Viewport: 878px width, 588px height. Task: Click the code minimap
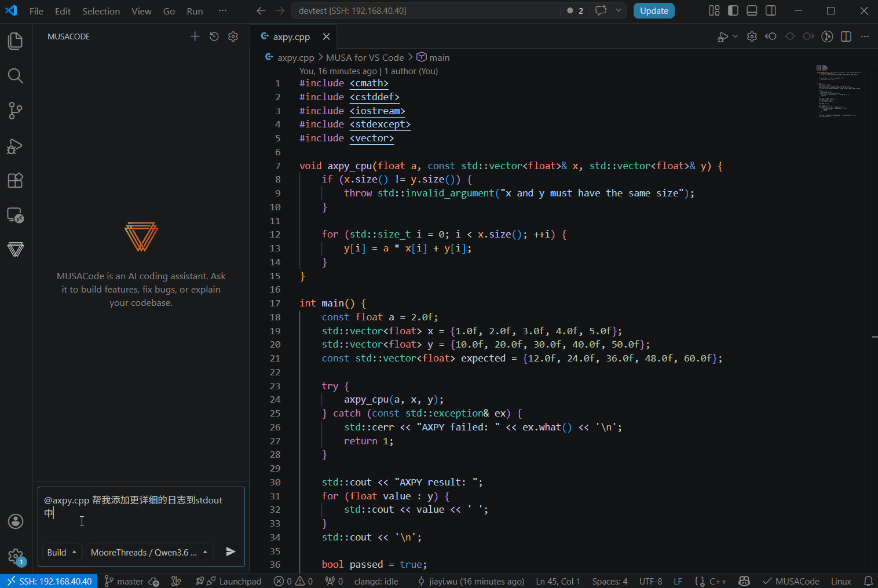839,91
